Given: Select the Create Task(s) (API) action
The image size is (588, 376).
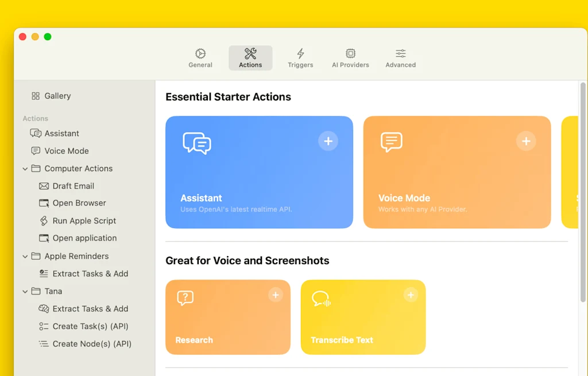Looking at the screenshot, I should click(90, 327).
